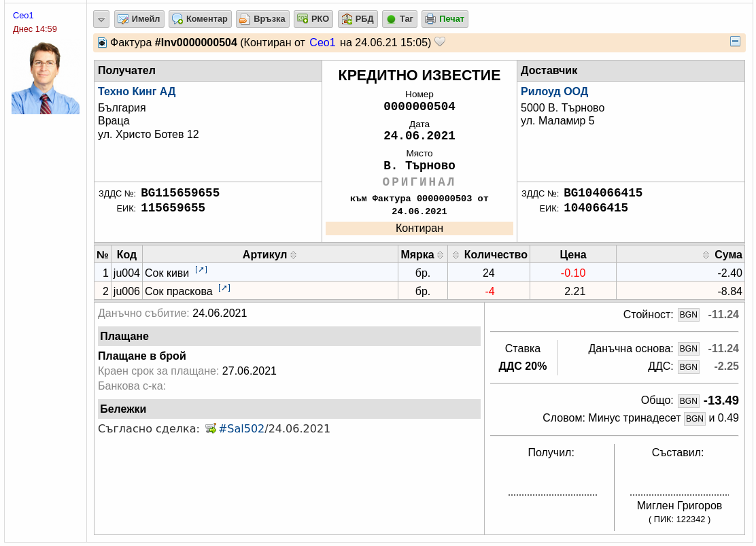Image resolution: width=756 pixels, height=546 pixels.
Task: Click the green Таг button
Action: [x=400, y=19]
